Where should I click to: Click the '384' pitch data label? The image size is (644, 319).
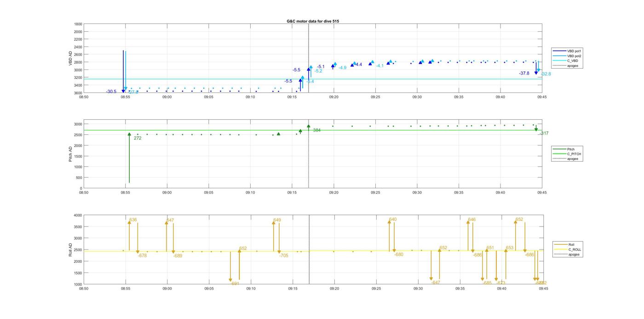(x=317, y=130)
